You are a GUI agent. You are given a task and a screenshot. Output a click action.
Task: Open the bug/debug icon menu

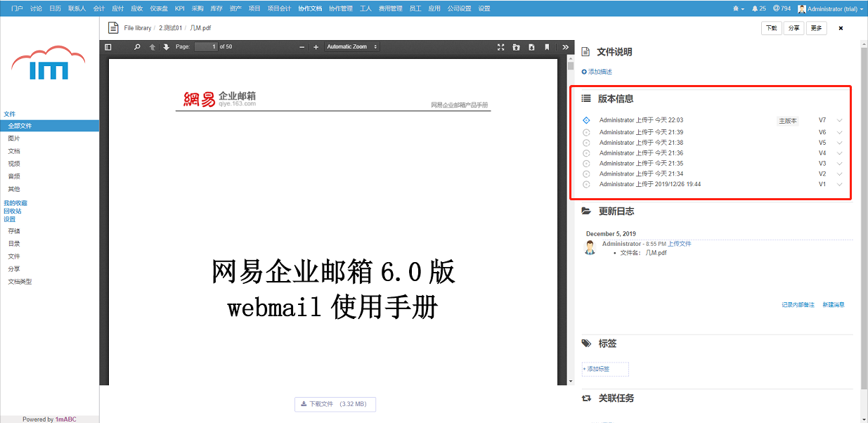point(738,8)
